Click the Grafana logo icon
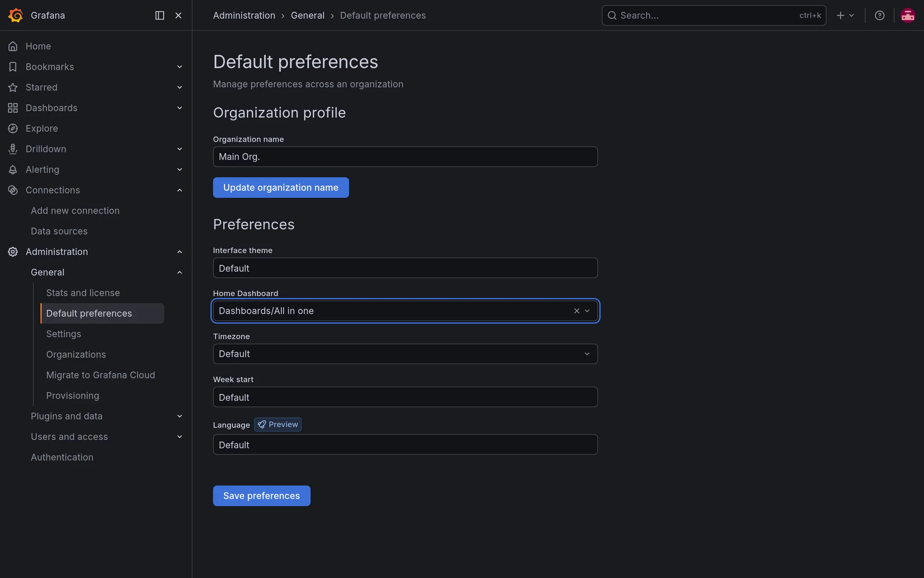 [15, 15]
